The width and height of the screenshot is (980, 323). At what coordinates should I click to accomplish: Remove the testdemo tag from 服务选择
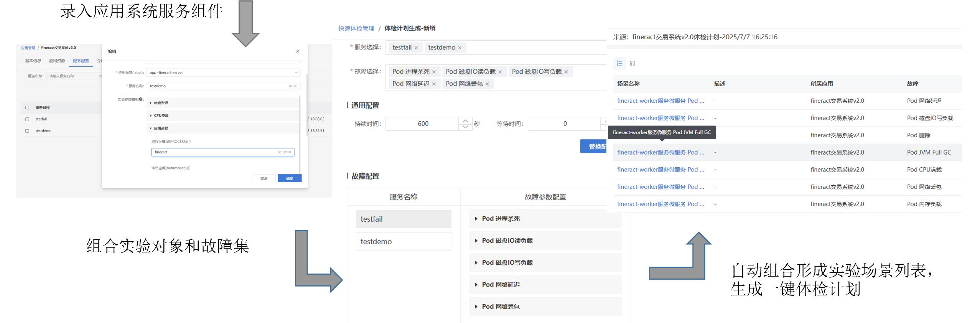[460, 48]
